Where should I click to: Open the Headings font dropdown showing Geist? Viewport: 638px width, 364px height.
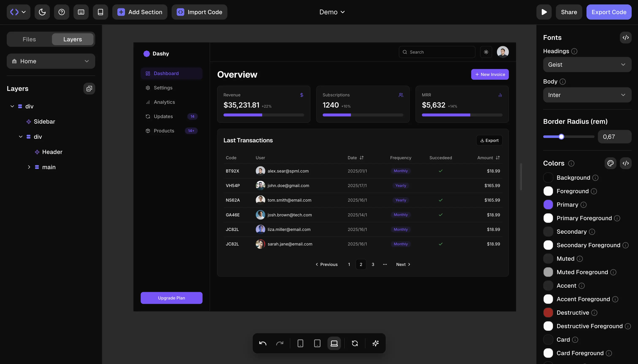(x=587, y=65)
